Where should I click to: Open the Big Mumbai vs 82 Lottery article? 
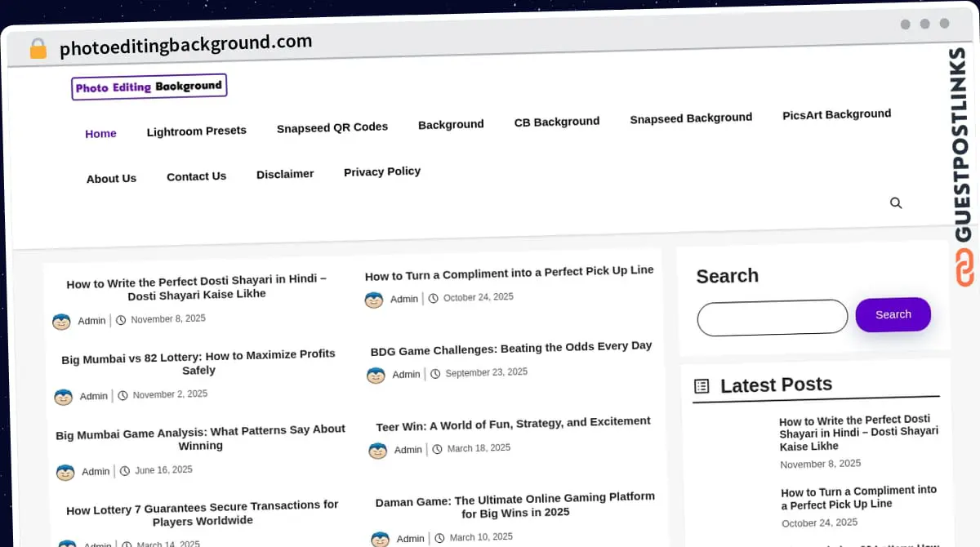[x=198, y=362]
